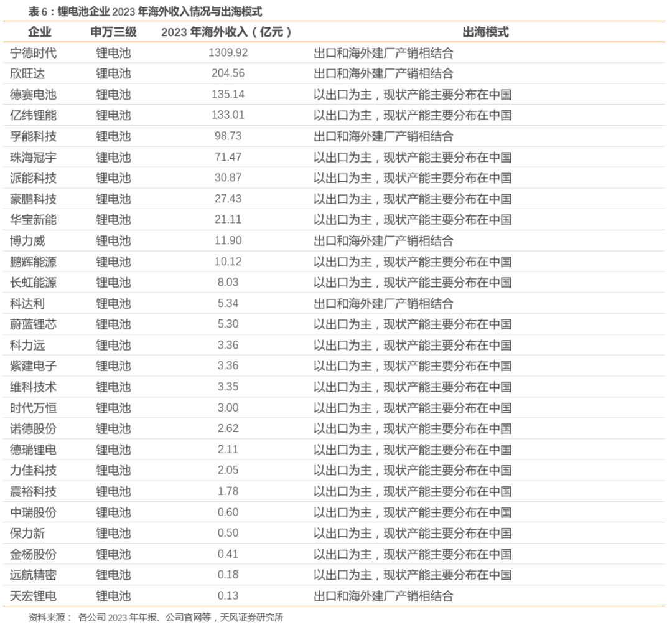Select company name 维科技术

pyautogui.click(x=33, y=387)
